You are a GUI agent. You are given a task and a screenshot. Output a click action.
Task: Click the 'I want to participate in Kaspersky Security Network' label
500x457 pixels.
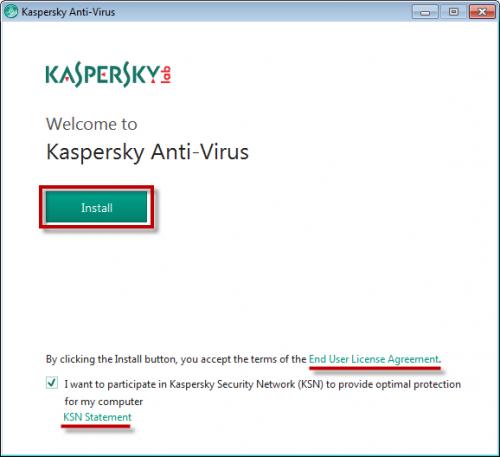pos(262,384)
